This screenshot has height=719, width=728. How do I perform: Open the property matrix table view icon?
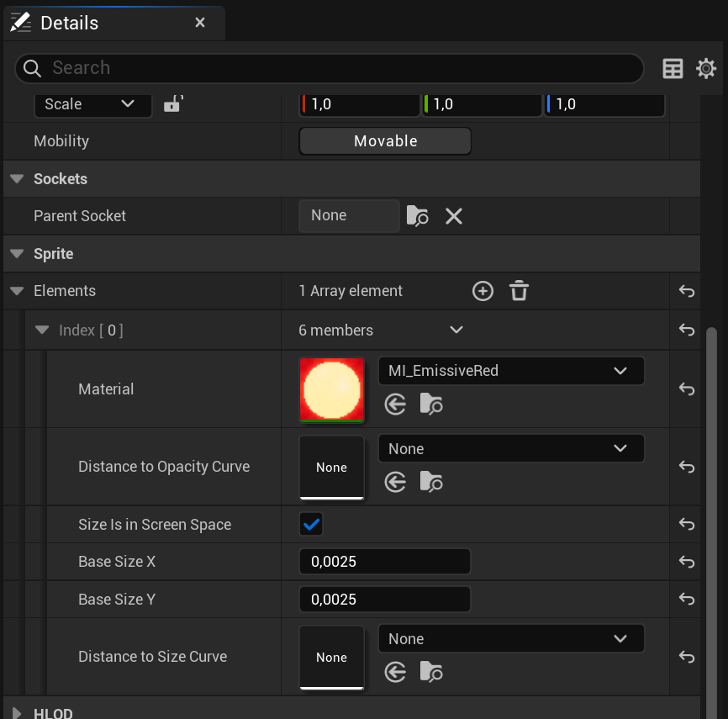pos(673,69)
